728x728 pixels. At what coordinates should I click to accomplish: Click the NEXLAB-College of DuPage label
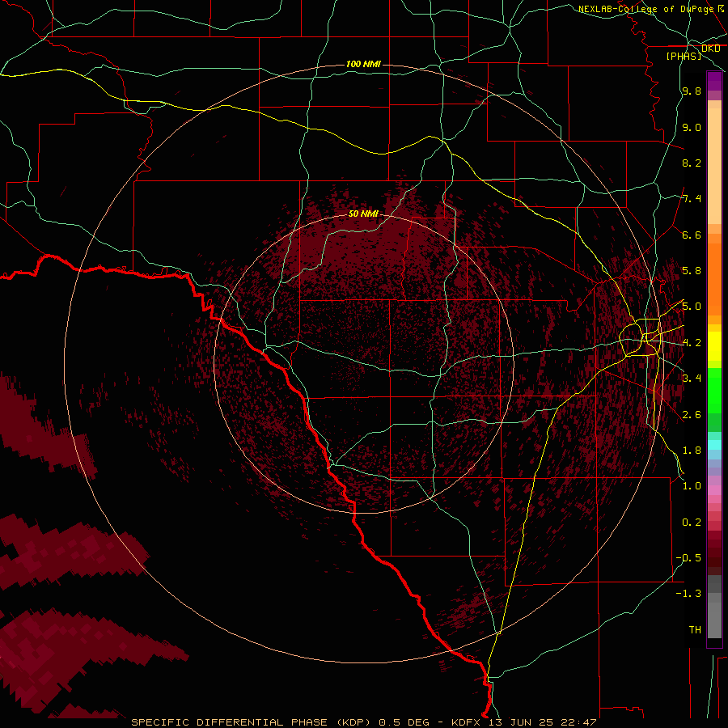645,9
